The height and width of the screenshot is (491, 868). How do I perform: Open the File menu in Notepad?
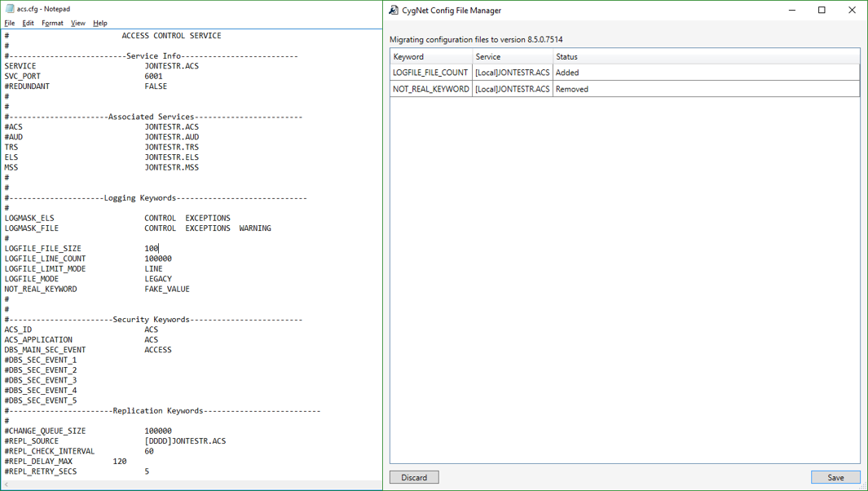(x=10, y=24)
